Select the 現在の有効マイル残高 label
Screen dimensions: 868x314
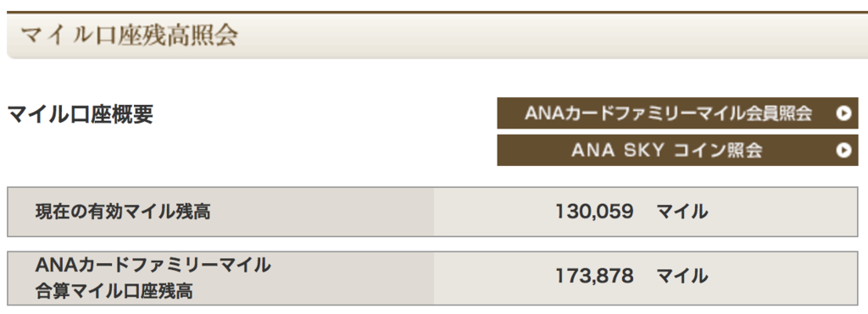click(x=123, y=212)
